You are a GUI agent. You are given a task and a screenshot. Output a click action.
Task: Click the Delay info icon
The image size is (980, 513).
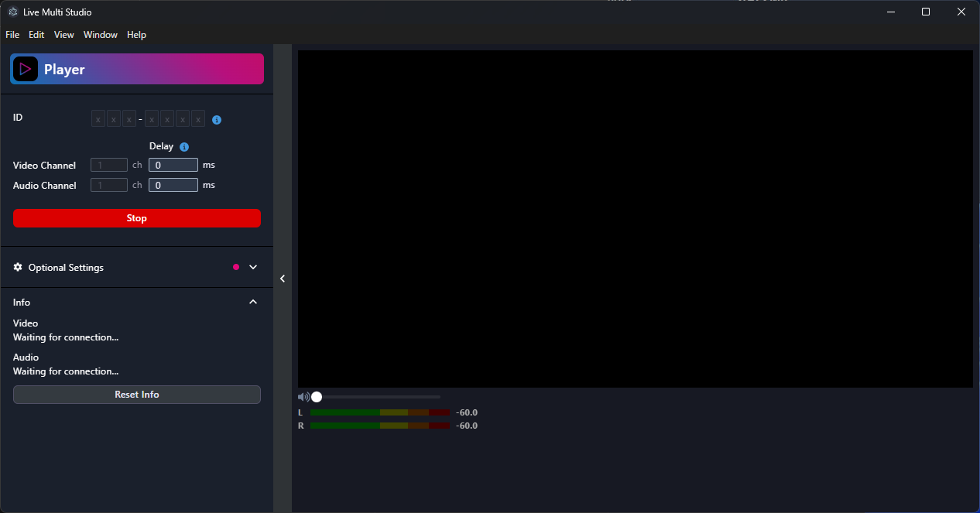184,147
